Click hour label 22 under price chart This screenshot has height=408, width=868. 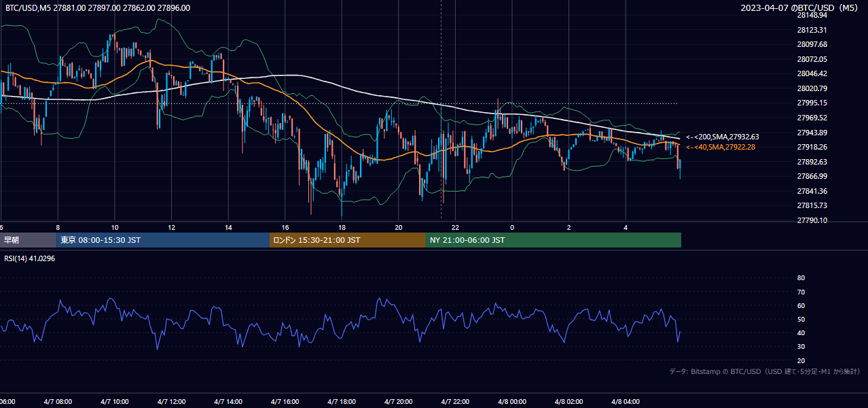(455, 227)
